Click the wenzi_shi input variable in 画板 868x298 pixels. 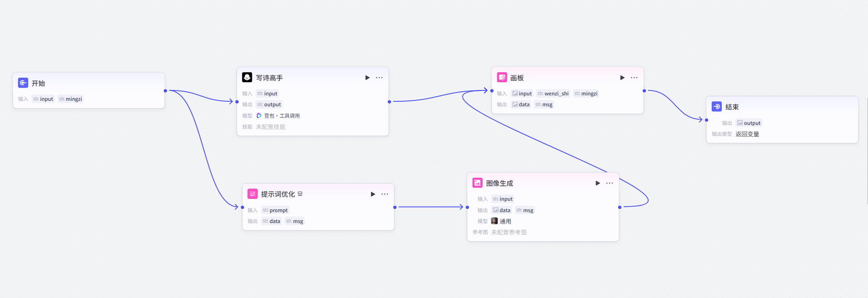pyautogui.click(x=553, y=94)
